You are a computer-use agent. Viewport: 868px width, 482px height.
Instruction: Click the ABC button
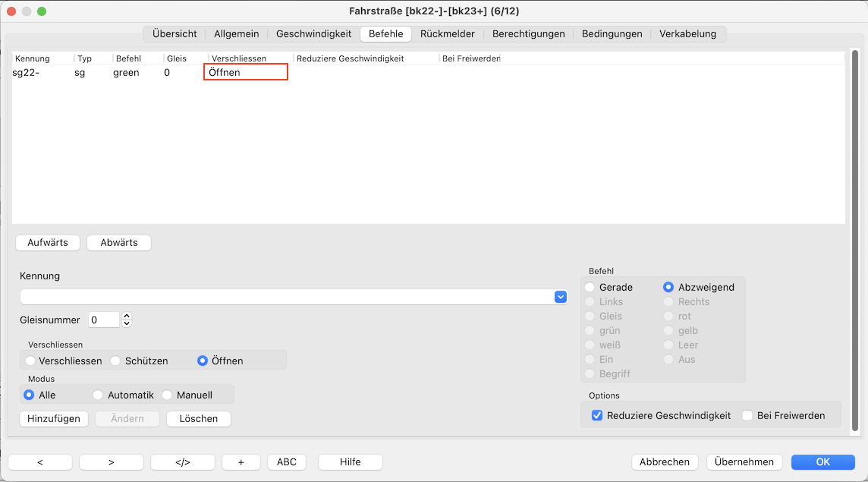coord(287,462)
